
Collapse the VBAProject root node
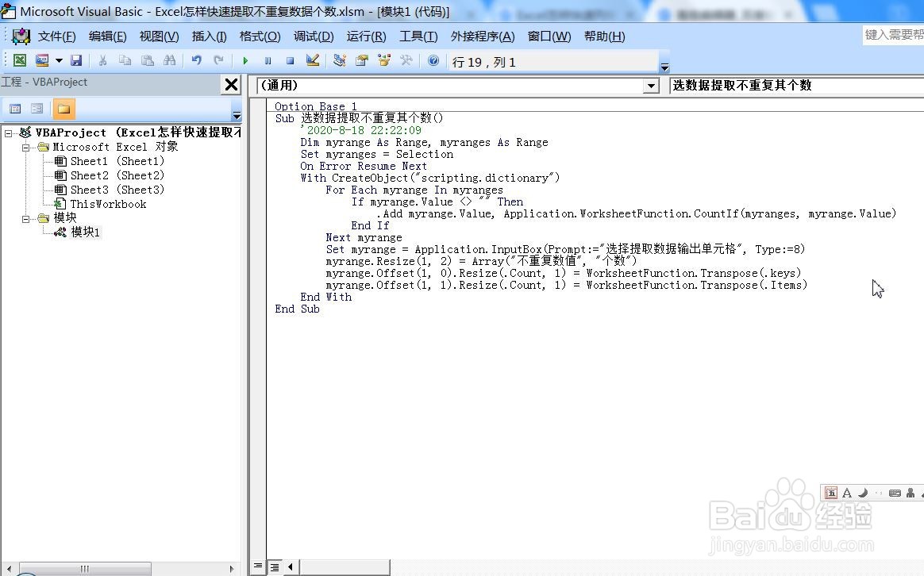8,133
